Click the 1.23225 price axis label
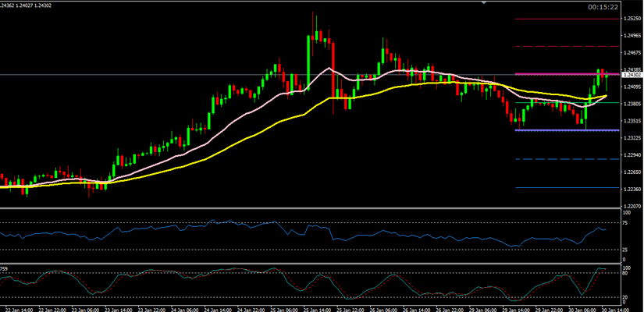The width and height of the screenshot is (644, 312). click(632, 138)
